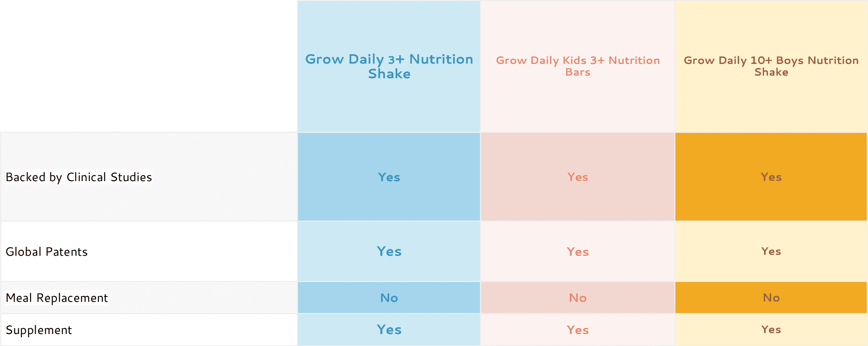Click the Backed by Clinical Studies row label
Viewport: 868px width, 346px height.
click(x=79, y=177)
